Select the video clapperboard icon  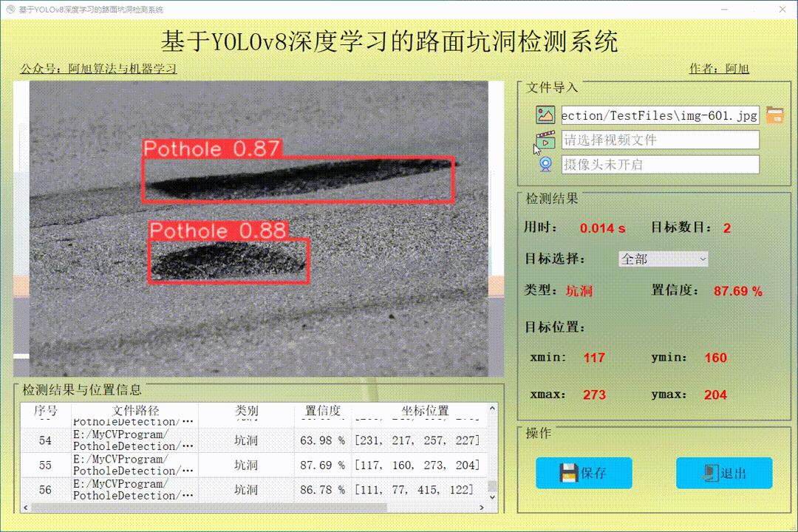(545, 140)
